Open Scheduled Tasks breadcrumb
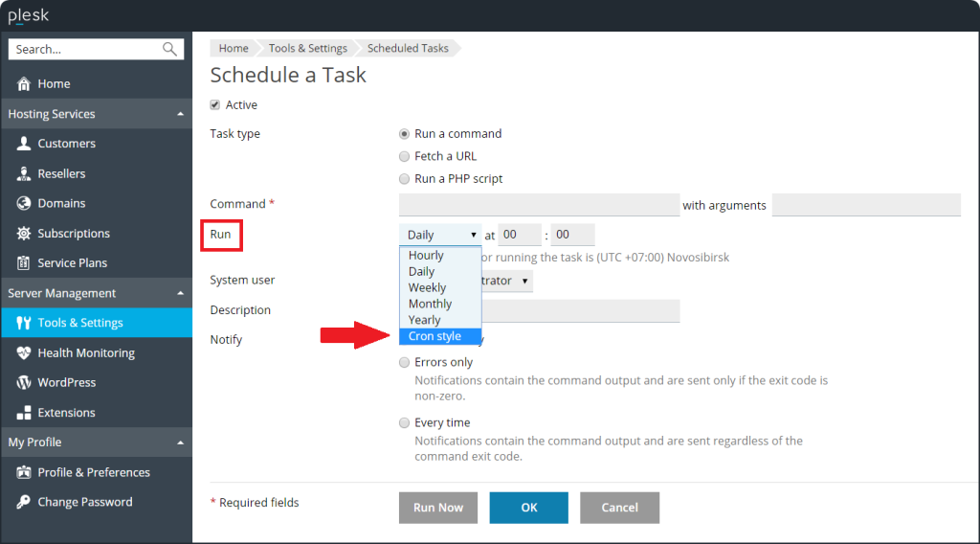This screenshot has height=544, width=980. [408, 48]
